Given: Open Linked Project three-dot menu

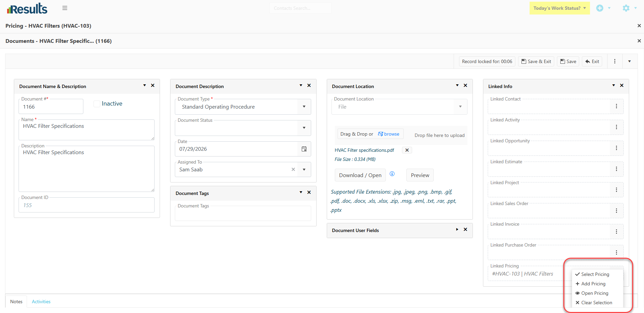Looking at the screenshot, I should click(616, 190).
